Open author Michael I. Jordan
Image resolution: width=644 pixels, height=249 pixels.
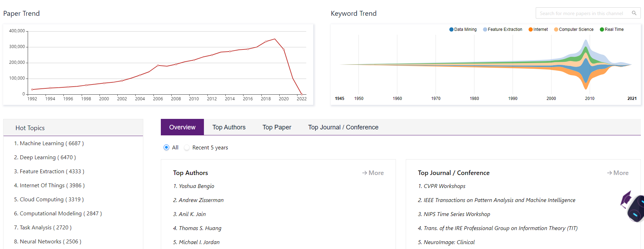coord(196,242)
